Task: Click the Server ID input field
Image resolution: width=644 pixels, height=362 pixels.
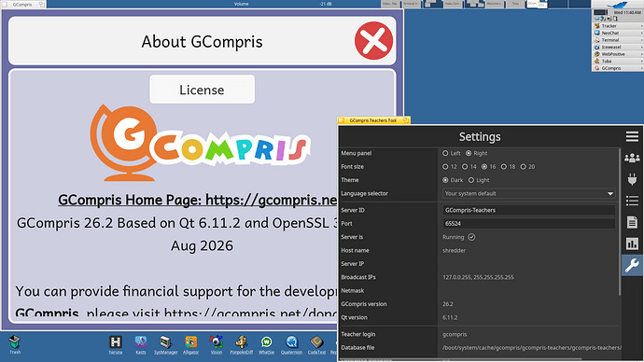Action: [x=529, y=210]
